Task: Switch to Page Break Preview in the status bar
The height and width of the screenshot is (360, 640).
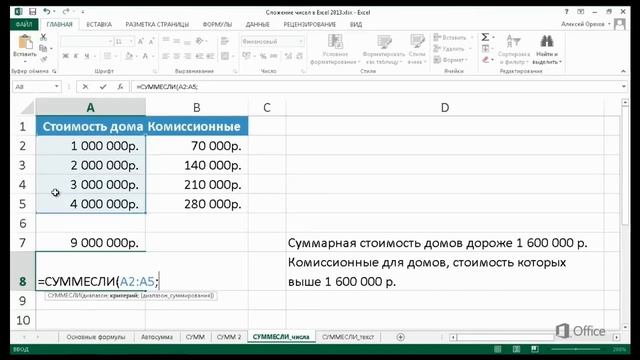Action: [x=535, y=349]
